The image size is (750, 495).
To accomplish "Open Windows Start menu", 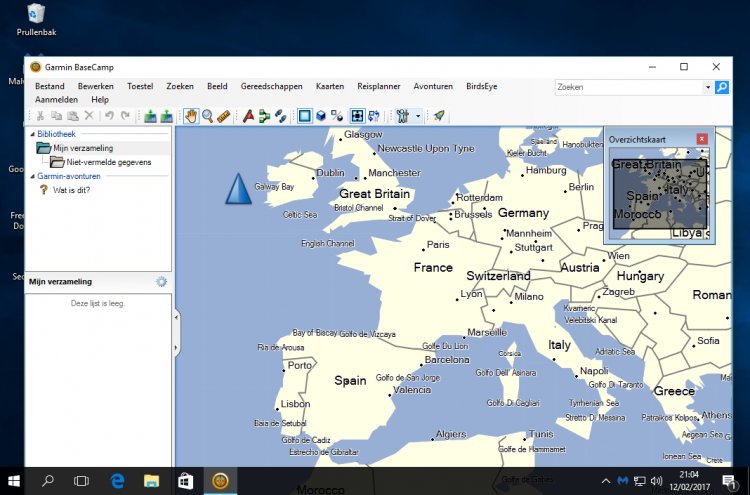I will (x=14, y=481).
